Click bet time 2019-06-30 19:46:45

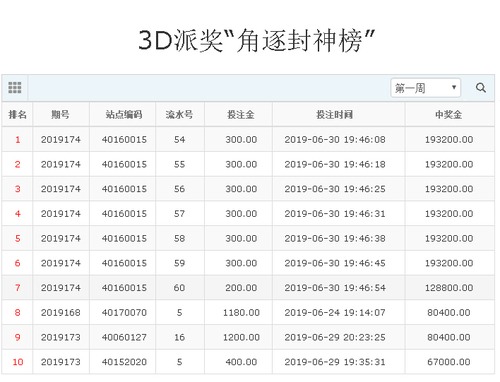point(335,263)
